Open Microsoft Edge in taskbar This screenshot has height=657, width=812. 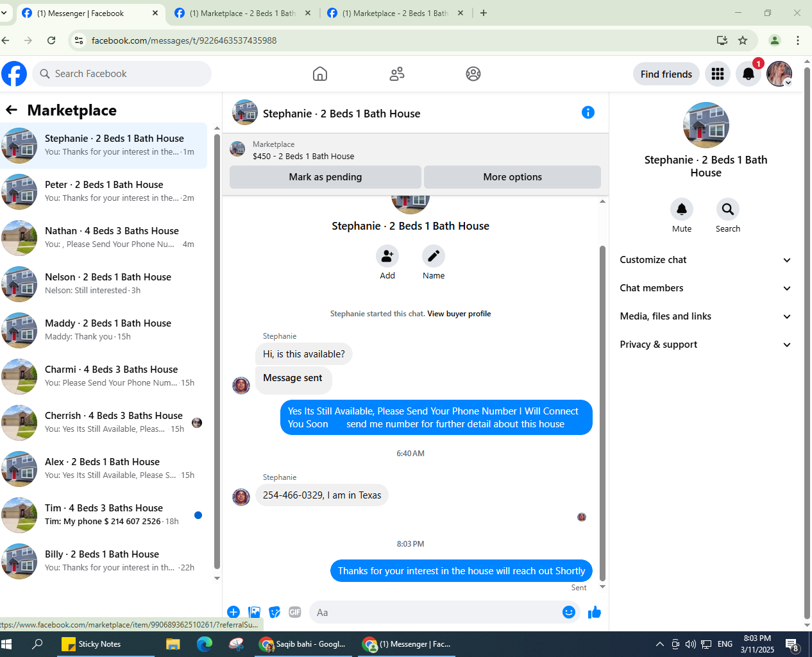point(205,644)
